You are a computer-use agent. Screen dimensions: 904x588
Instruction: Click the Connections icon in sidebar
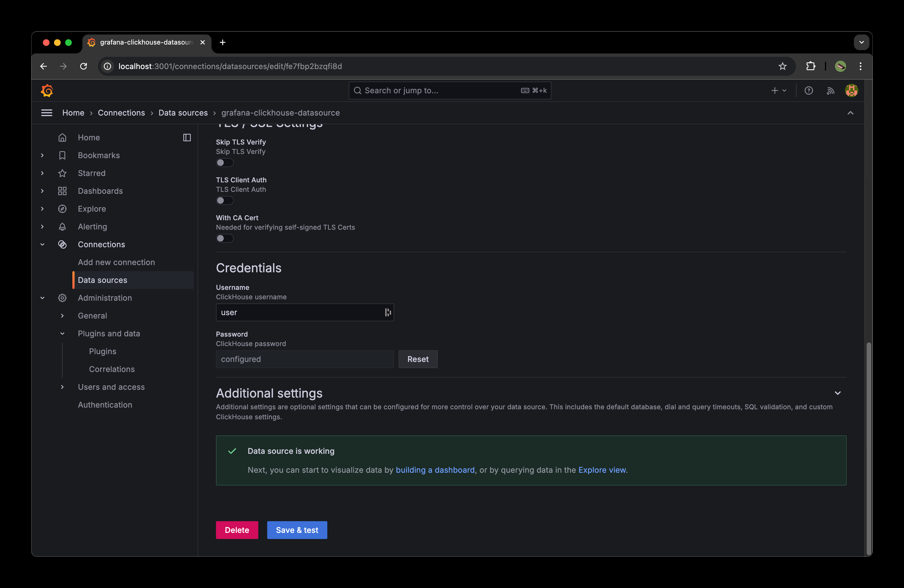63,244
